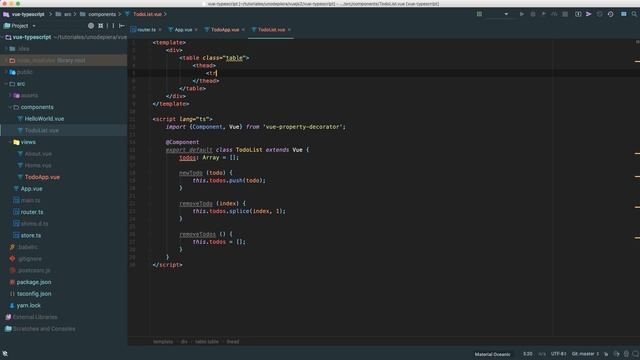640x360 pixels.
Task: Open TodoApp.vue in project tree
Action: point(42,177)
